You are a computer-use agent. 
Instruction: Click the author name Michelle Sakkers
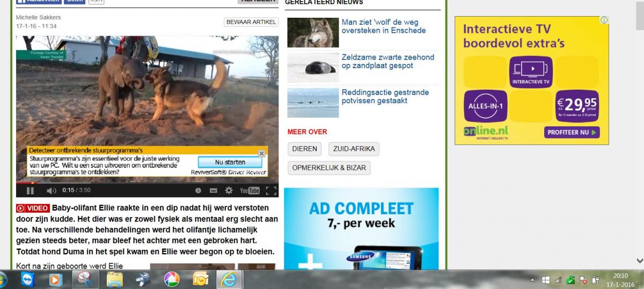coord(39,17)
